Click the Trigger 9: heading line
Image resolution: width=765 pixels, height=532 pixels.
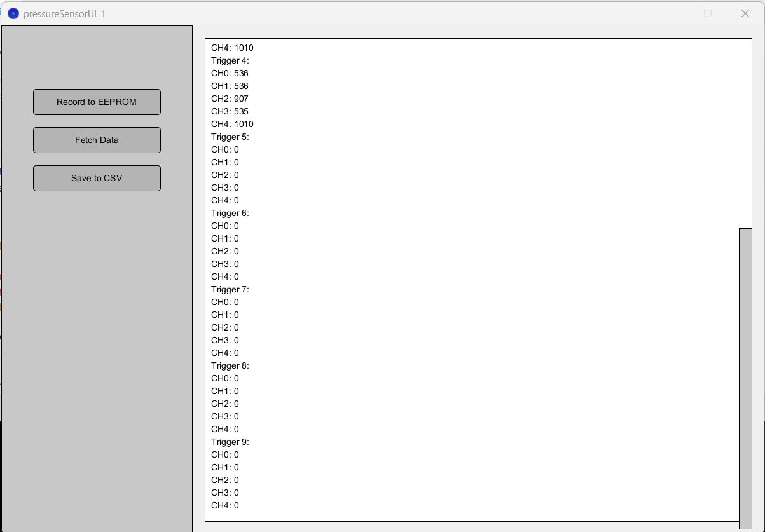coord(230,442)
